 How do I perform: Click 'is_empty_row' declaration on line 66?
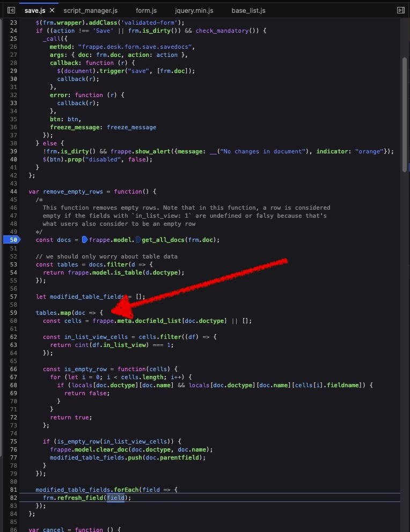(x=85, y=369)
